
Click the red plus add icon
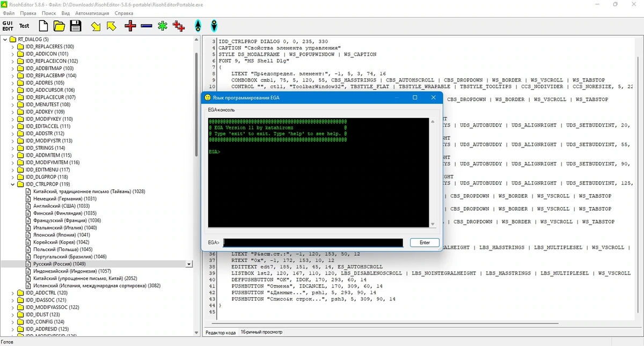click(130, 26)
